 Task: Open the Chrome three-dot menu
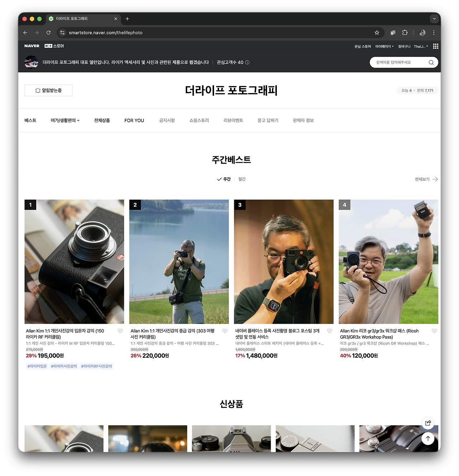click(434, 33)
